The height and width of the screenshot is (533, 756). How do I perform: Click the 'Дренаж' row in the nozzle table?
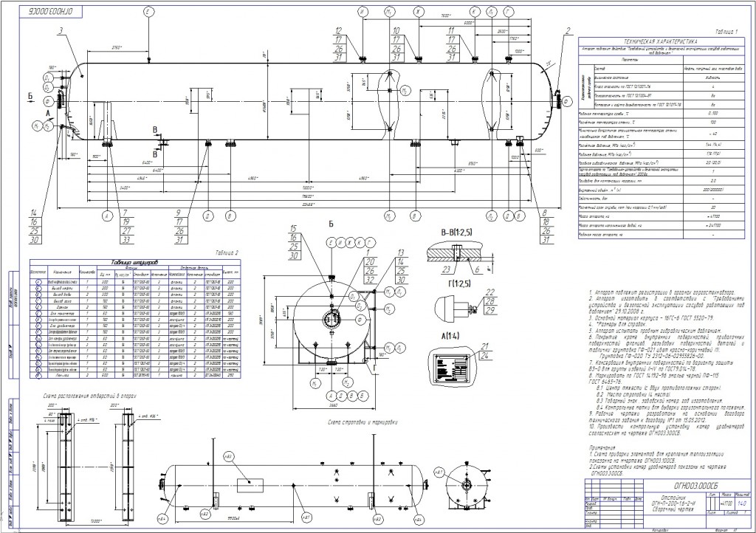pyautogui.click(x=134, y=306)
